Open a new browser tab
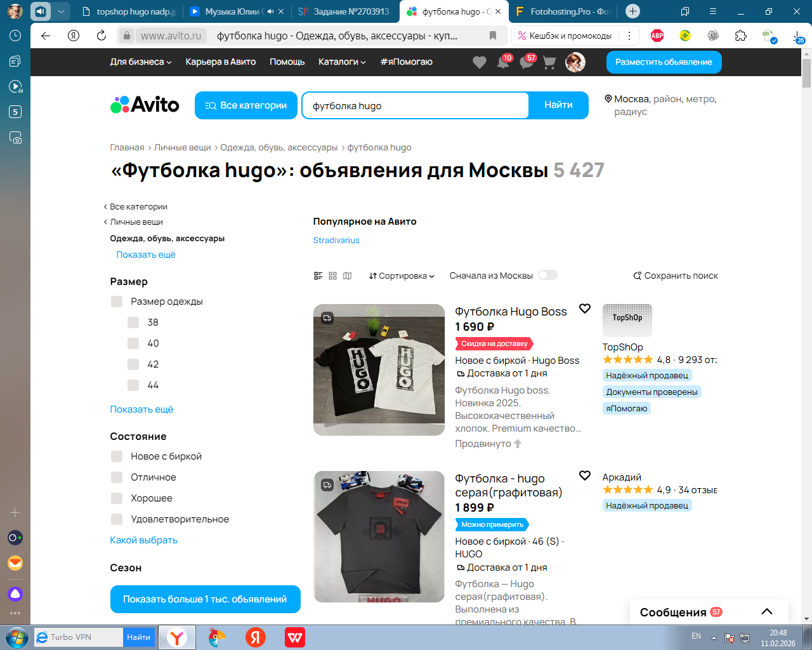The height and width of the screenshot is (650, 812). (632, 11)
